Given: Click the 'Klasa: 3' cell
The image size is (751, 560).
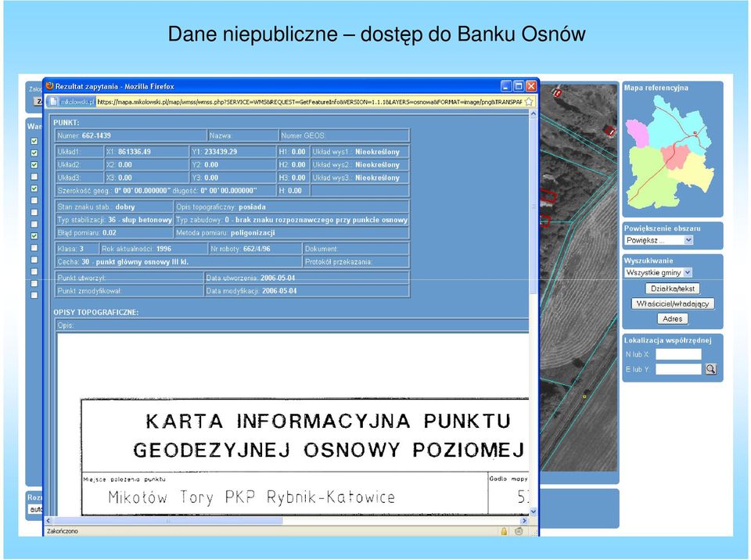Looking at the screenshot, I should pyautogui.click(x=77, y=249).
